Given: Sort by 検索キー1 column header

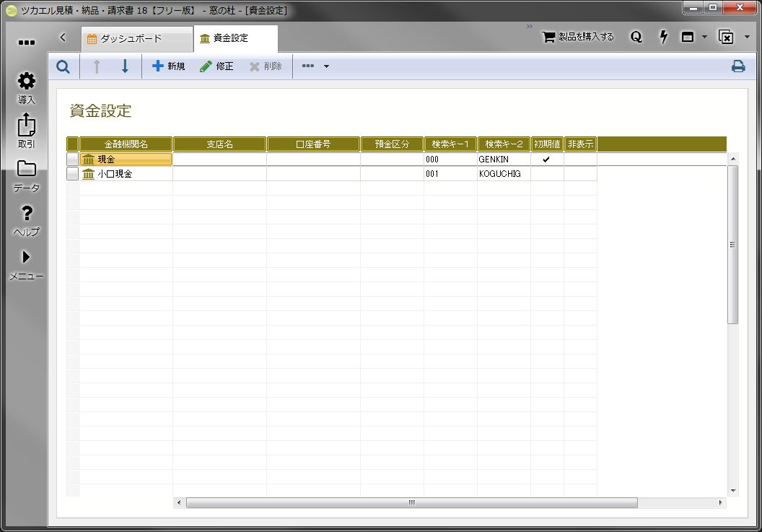Looking at the screenshot, I should (x=450, y=144).
